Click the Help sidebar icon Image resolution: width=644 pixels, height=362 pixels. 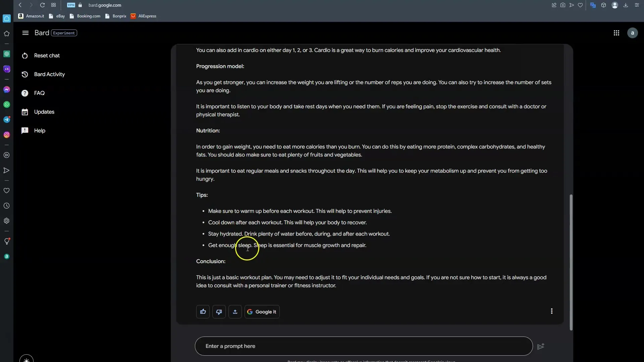coord(25,130)
